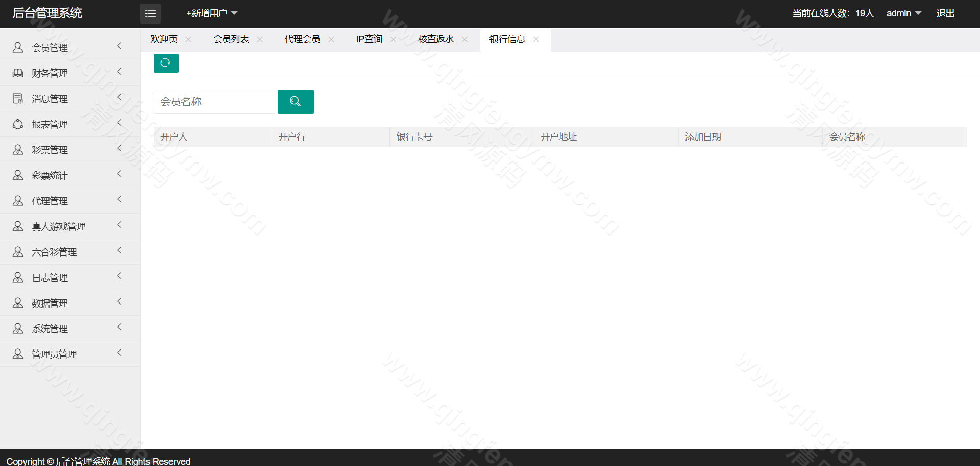Close the 银行信息 tab

[x=536, y=39]
